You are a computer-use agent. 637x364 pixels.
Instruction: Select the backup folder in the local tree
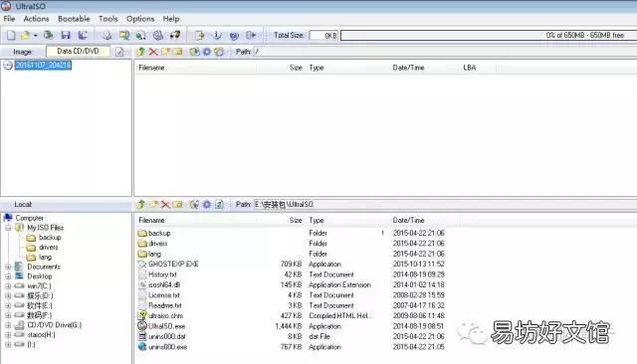[x=50, y=238]
